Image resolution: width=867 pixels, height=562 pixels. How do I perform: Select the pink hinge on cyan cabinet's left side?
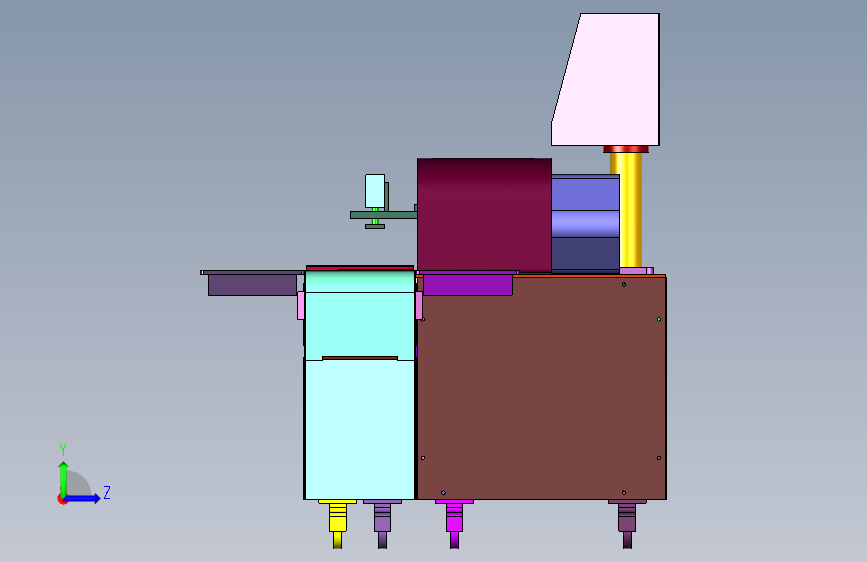pos(301,305)
